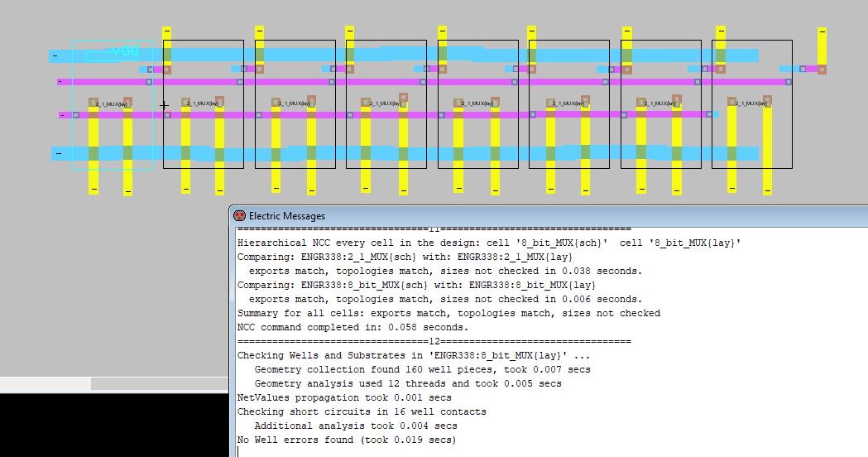Screen dimensions: 868x457
Task: Click the 'No Well errors found' message line
Action: click(x=347, y=440)
